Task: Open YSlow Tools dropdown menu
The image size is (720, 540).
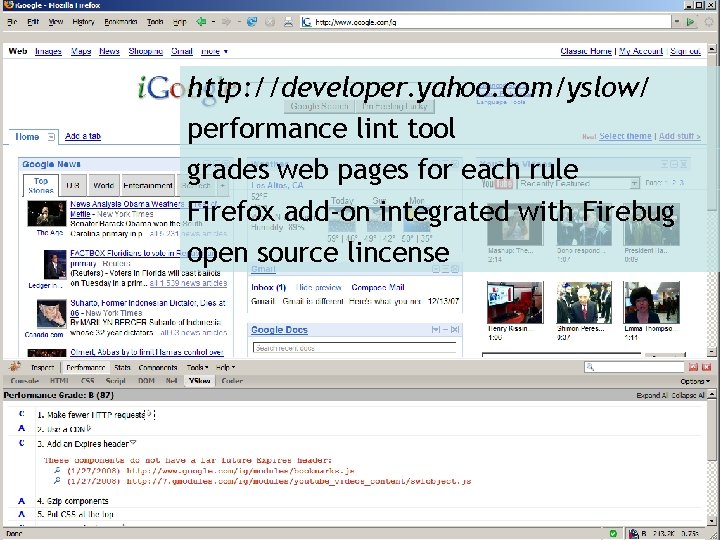Action: pos(197,367)
